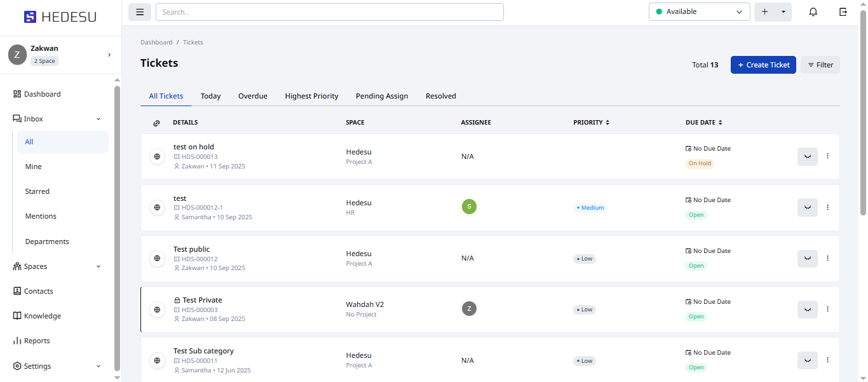Open Reports from the sidebar
Screen dimensions: 868x382
pos(37,341)
